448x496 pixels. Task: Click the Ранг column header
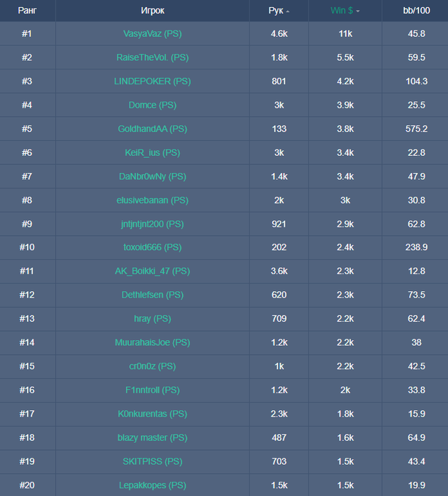(27, 11)
